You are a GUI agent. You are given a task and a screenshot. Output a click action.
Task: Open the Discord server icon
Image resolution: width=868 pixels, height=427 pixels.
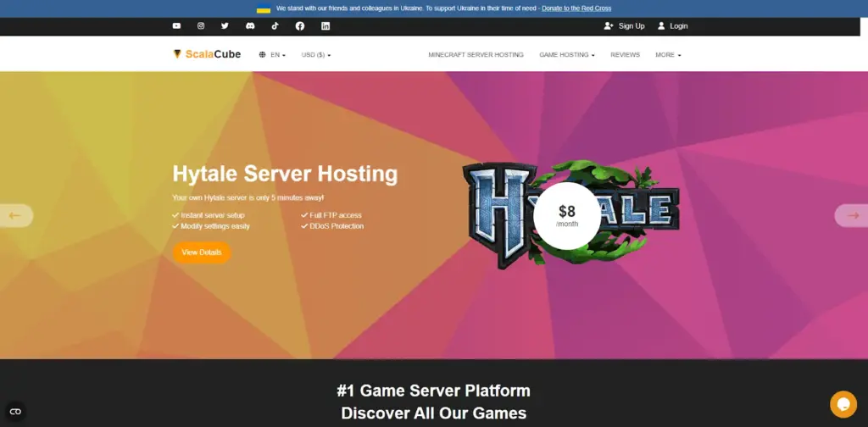tap(250, 26)
